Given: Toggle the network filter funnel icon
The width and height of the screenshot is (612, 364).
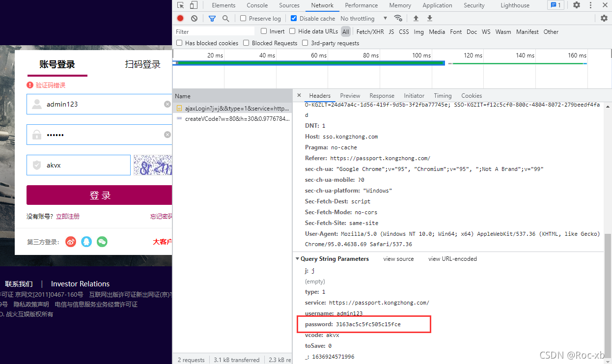Looking at the screenshot, I should (212, 18).
